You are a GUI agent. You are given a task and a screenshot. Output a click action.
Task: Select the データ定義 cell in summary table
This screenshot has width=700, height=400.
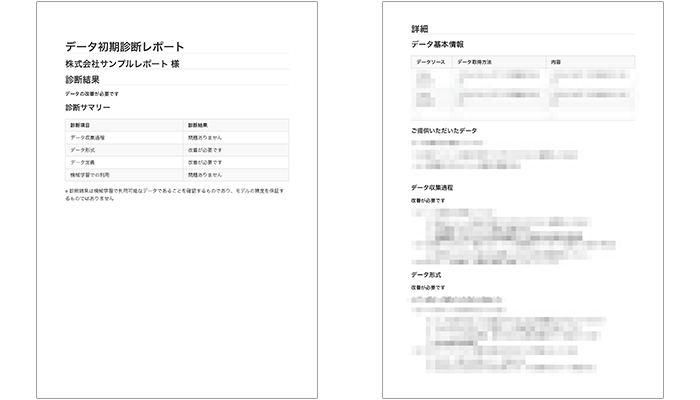coord(82,161)
